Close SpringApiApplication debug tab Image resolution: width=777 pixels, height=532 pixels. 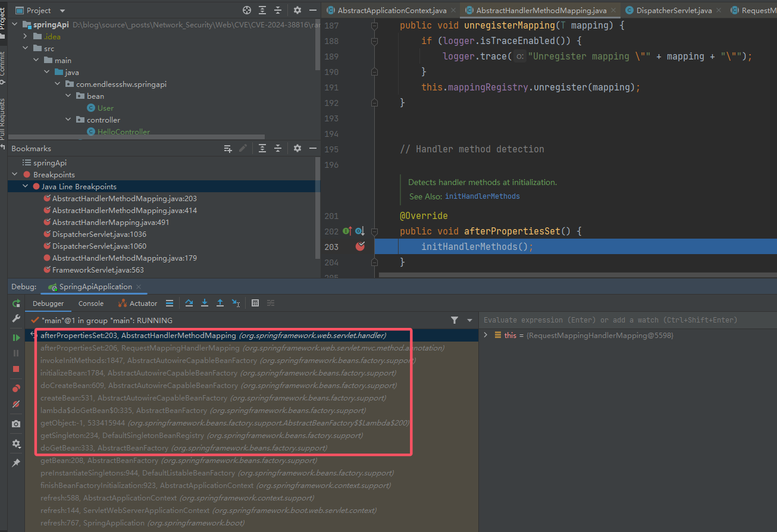139,287
